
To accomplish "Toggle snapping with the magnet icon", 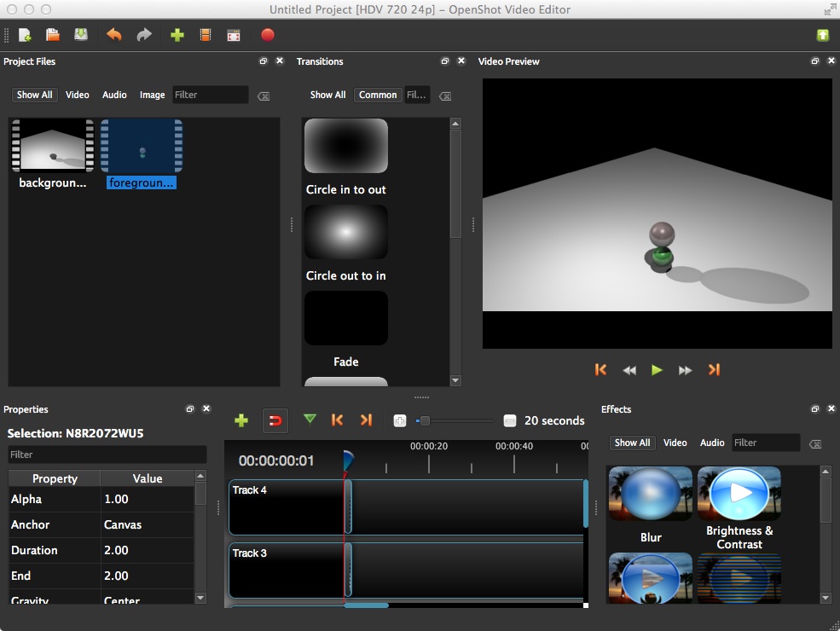I will [275, 420].
